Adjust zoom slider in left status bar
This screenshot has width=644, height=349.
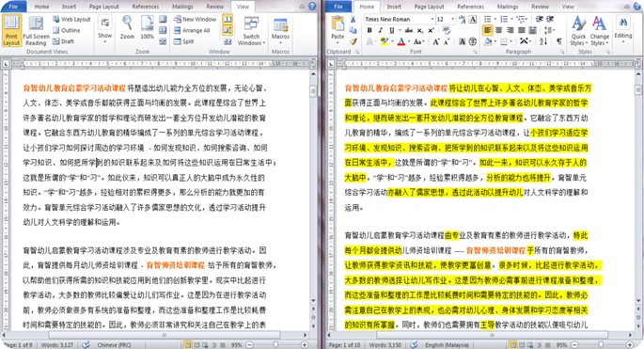pos(275,345)
